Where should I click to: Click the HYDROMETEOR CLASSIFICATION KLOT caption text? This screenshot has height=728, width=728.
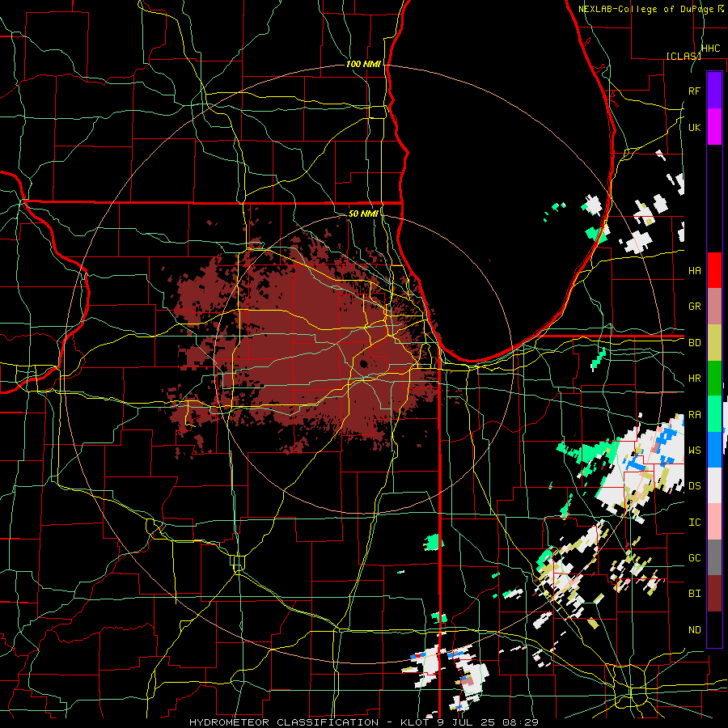pyautogui.click(x=363, y=722)
